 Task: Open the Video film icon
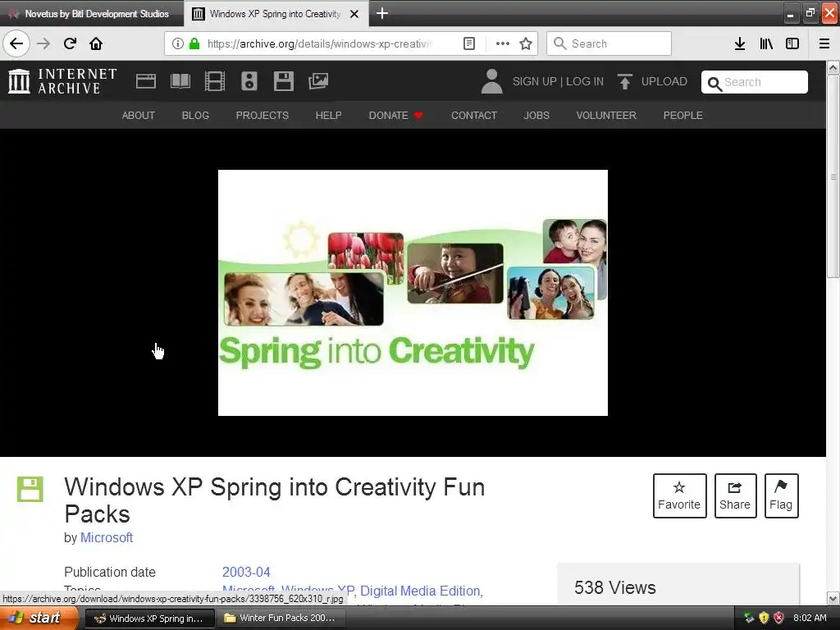pyautogui.click(x=215, y=81)
